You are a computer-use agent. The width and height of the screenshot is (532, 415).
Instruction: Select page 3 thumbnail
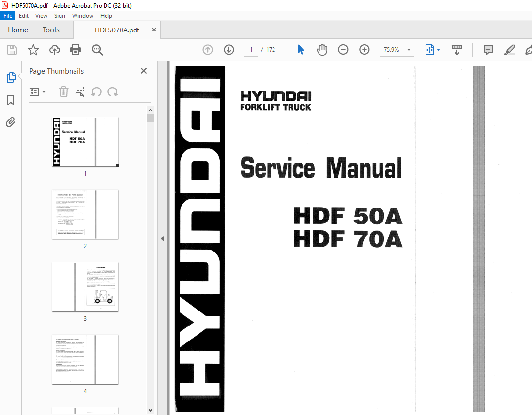click(x=85, y=287)
